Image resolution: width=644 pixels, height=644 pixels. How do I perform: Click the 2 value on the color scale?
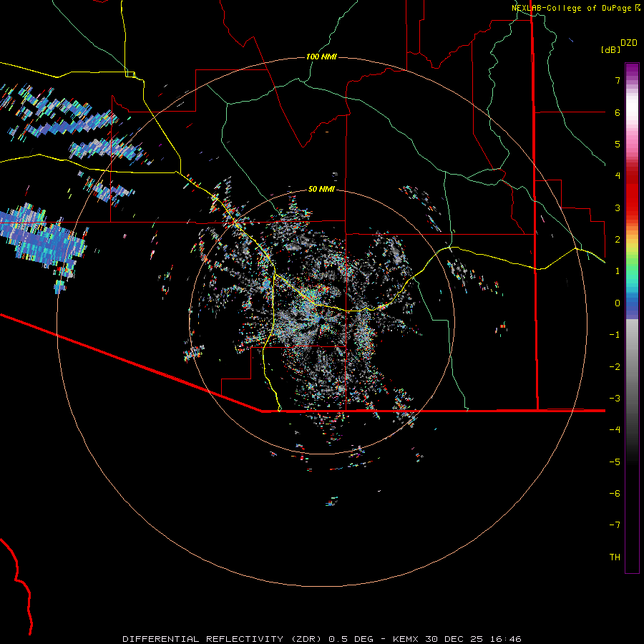(x=618, y=240)
